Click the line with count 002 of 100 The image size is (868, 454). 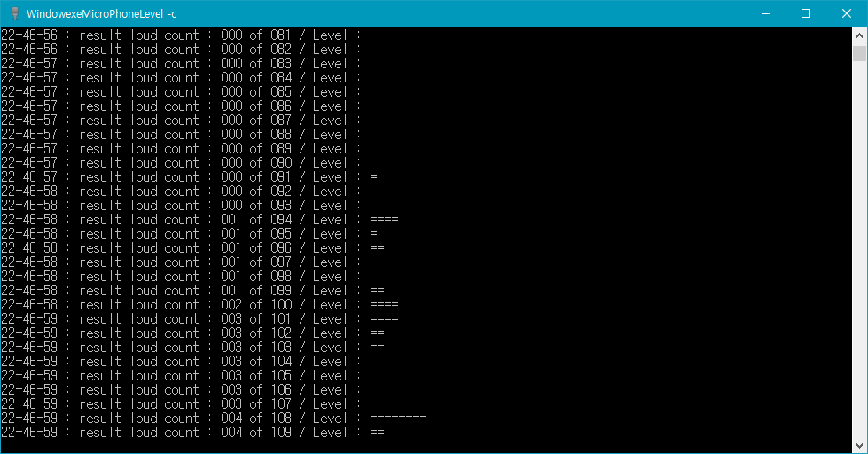pos(199,306)
